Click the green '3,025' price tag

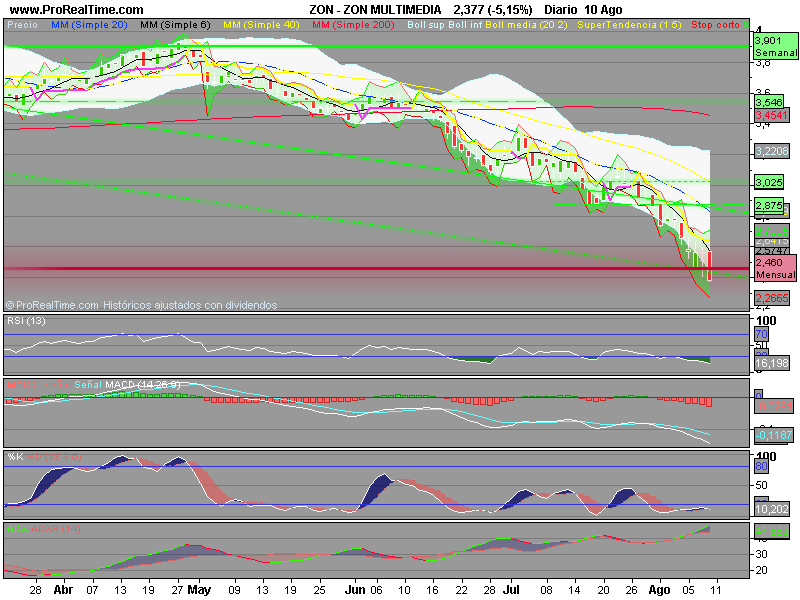pyautogui.click(x=769, y=182)
